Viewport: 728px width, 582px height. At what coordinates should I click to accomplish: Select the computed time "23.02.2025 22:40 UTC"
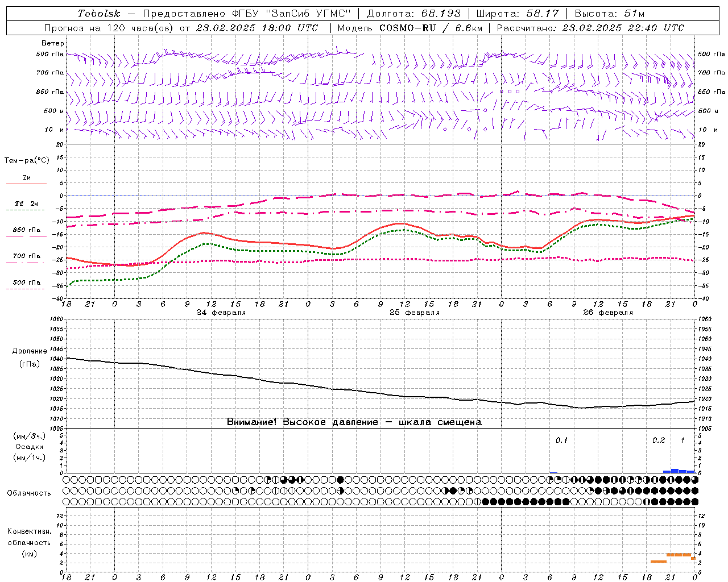[x=623, y=28]
